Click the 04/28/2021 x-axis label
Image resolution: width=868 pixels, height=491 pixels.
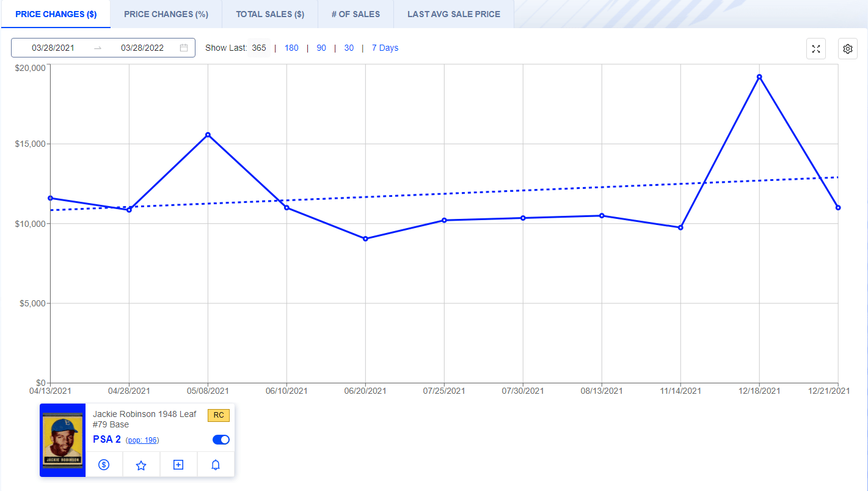[x=129, y=391]
